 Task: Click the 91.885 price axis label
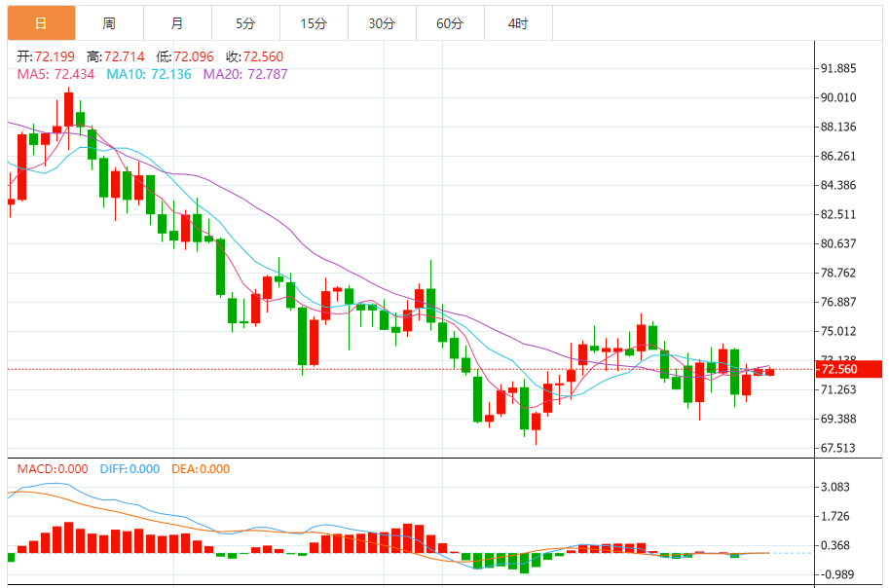coord(838,68)
